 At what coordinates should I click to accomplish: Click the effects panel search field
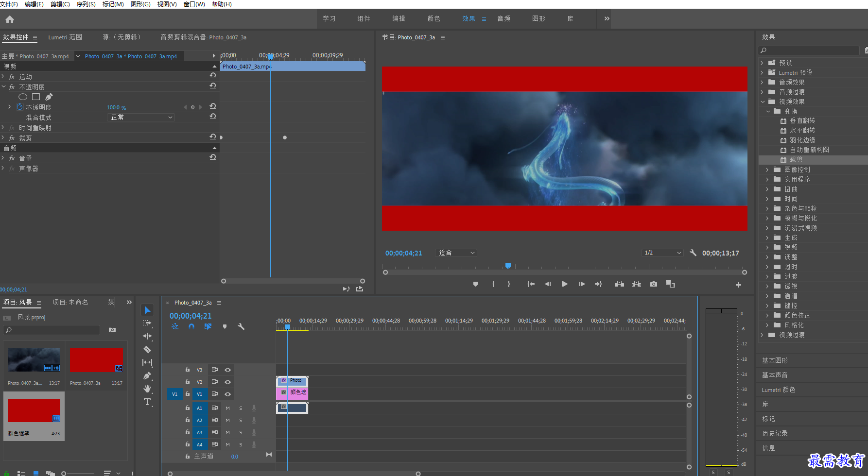coord(809,51)
